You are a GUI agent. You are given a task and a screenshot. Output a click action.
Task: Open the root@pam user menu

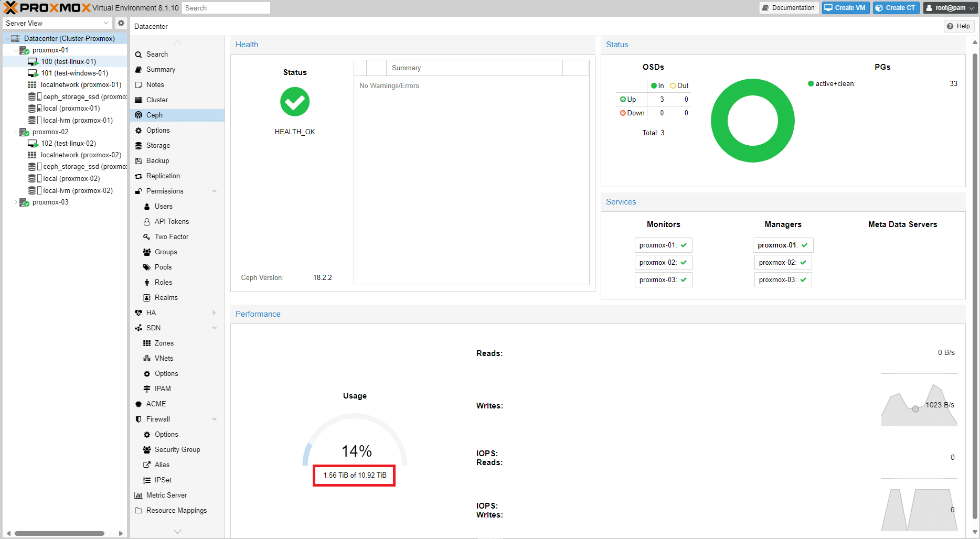[950, 8]
